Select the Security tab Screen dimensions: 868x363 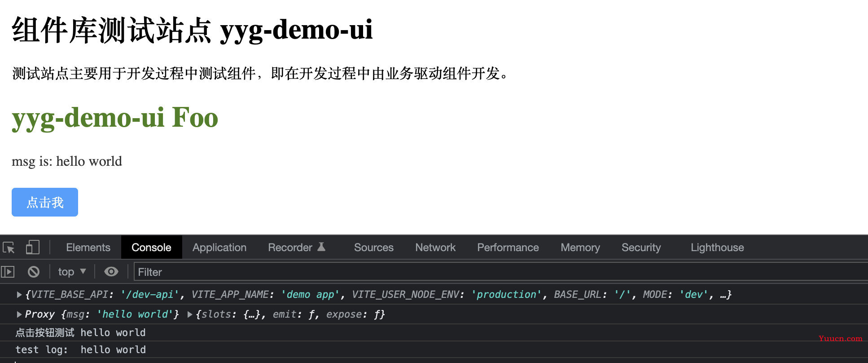tap(641, 248)
